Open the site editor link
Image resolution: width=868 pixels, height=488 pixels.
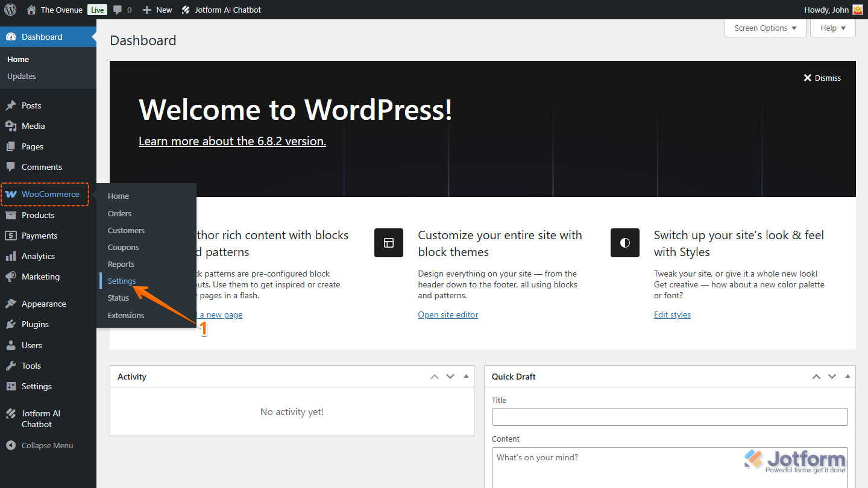click(x=448, y=314)
